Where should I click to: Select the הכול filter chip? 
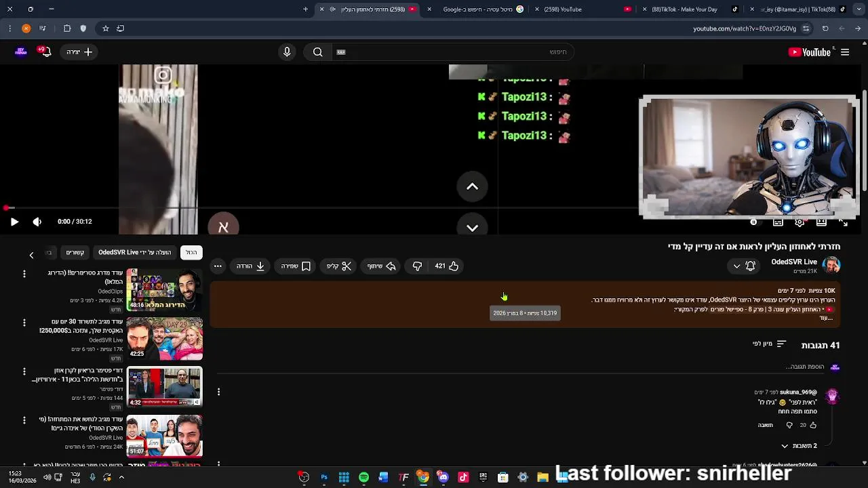point(191,252)
